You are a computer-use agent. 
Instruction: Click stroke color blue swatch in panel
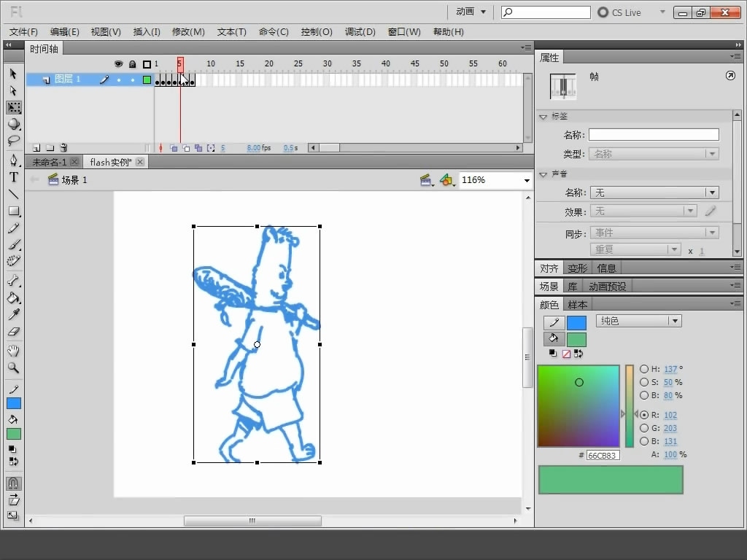(x=576, y=323)
